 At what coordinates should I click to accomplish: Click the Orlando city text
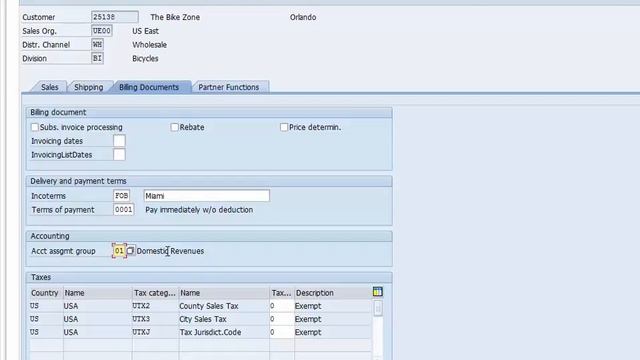coord(303,17)
